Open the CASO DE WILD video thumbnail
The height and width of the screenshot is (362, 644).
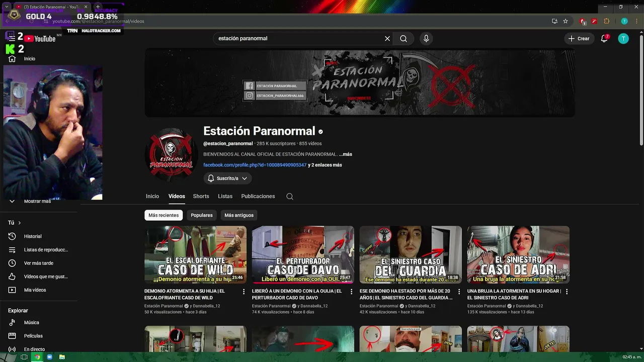[195, 254]
